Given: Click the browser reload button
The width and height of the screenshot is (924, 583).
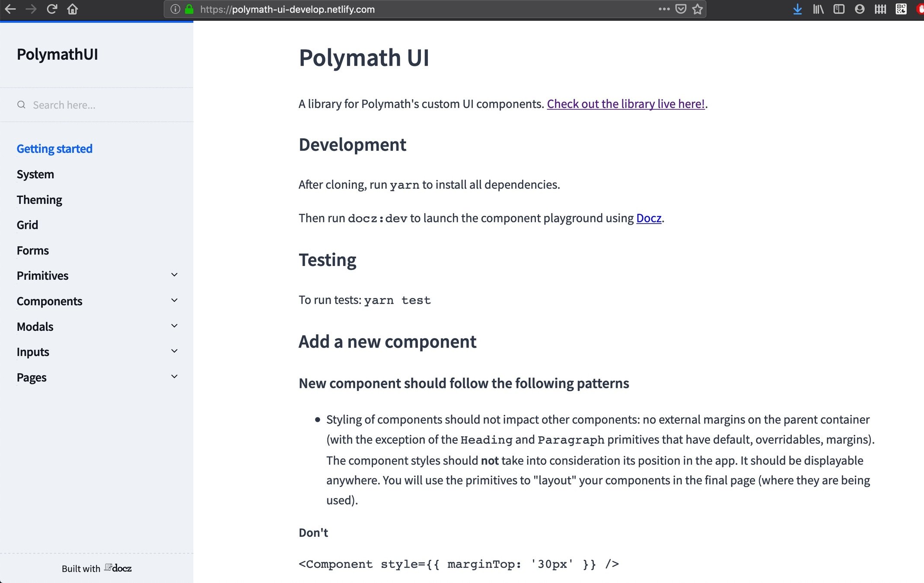Looking at the screenshot, I should click(52, 9).
